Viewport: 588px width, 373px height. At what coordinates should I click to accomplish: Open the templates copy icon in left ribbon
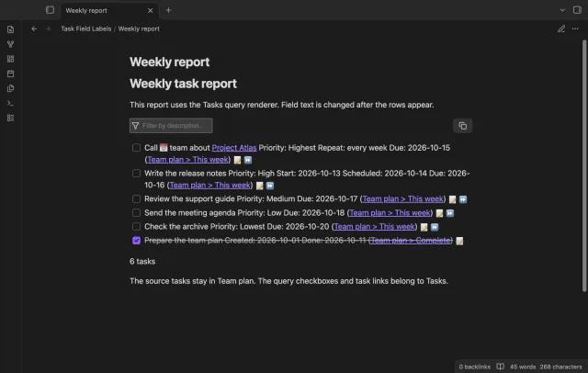(x=10, y=88)
